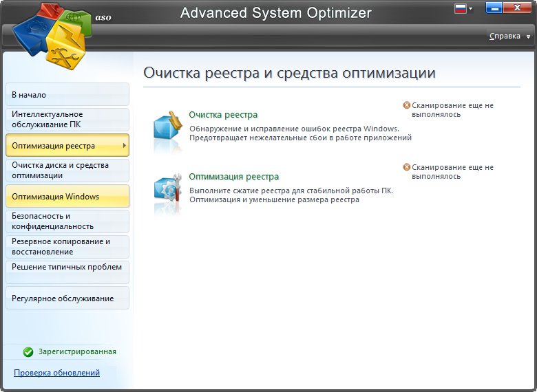
Task: Click the Обнаружение и исправление ошибок description
Action: click(x=300, y=133)
